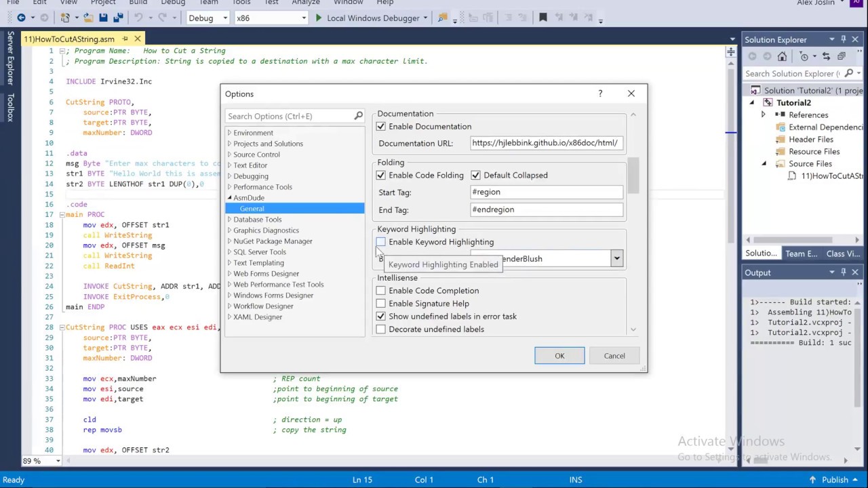Image resolution: width=868 pixels, height=488 pixels.
Task: Toggle Show undefined labels in error task
Action: (x=381, y=317)
